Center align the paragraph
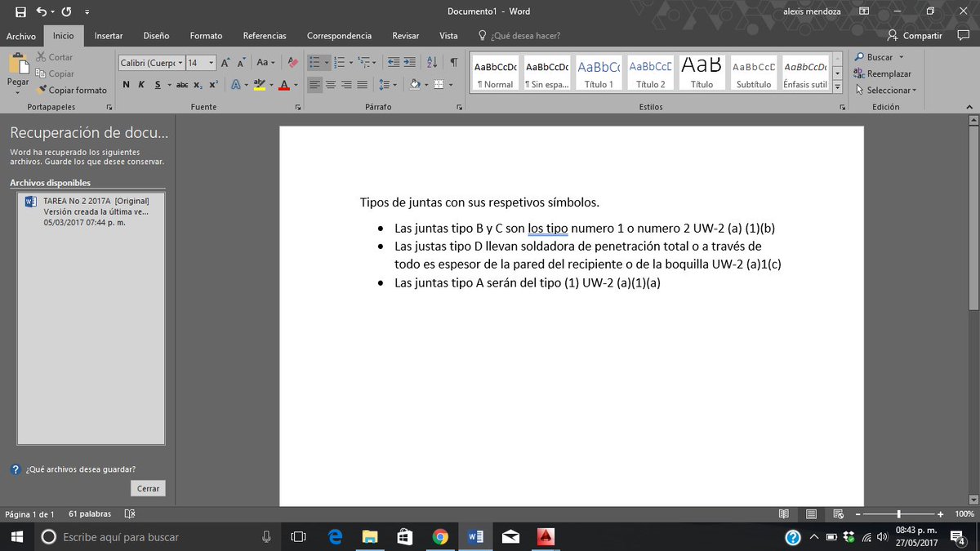The width and height of the screenshot is (980, 551). click(x=331, y=85)
